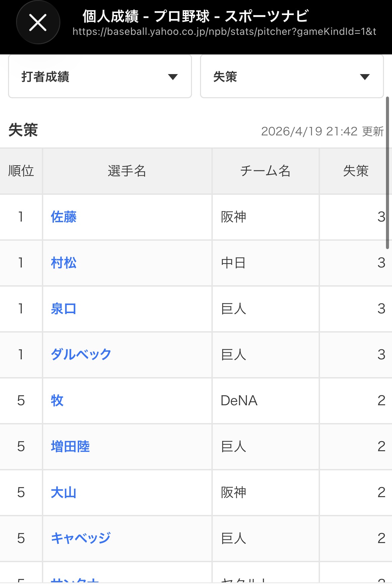This screenshot has height=586, width=392.
Task: Open player link 大山
Action: [64, 492]
